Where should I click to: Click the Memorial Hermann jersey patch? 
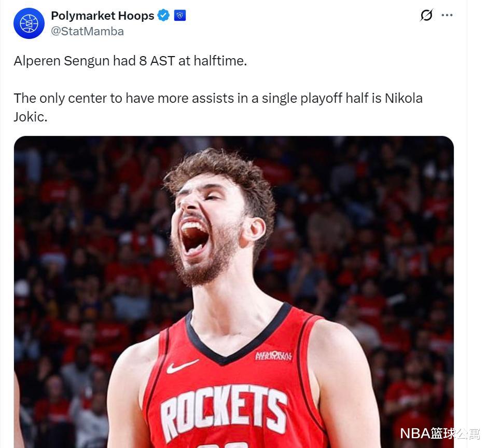pos(273,356)
